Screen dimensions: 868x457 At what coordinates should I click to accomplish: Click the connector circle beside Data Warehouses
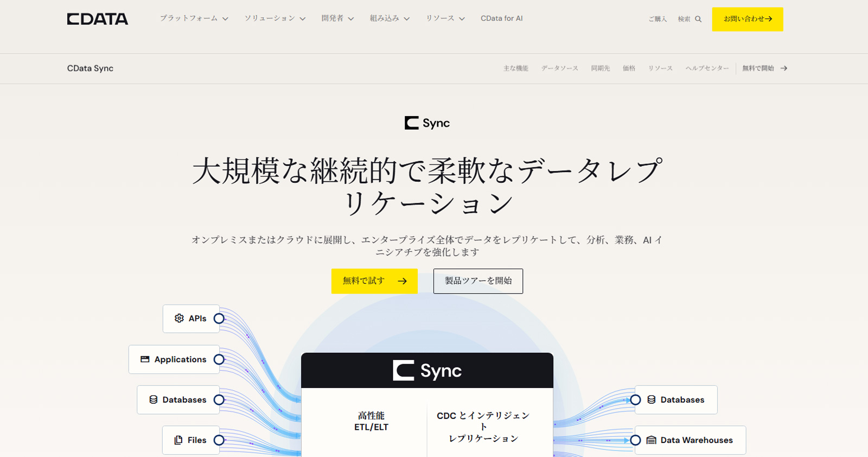click(635, 440)
